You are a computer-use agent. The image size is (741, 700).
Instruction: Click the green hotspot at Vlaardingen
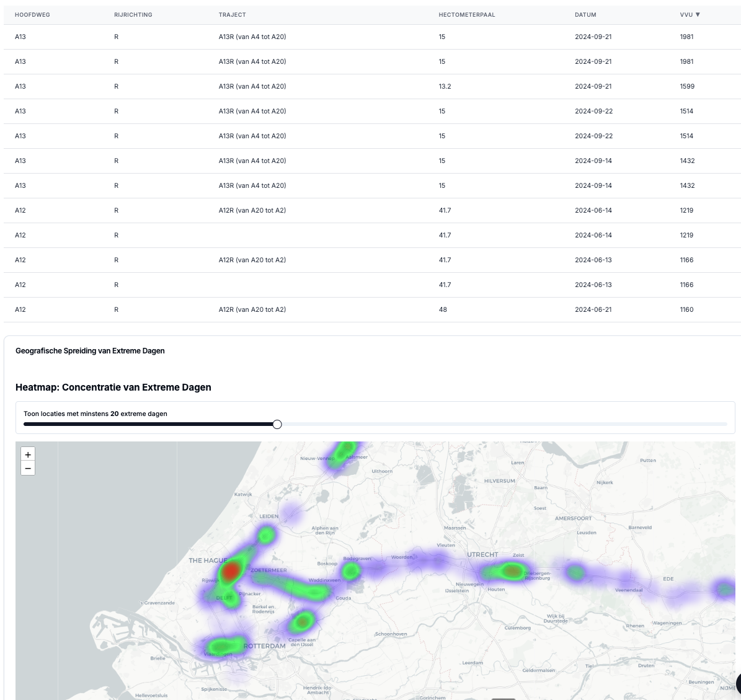[219, 647]
